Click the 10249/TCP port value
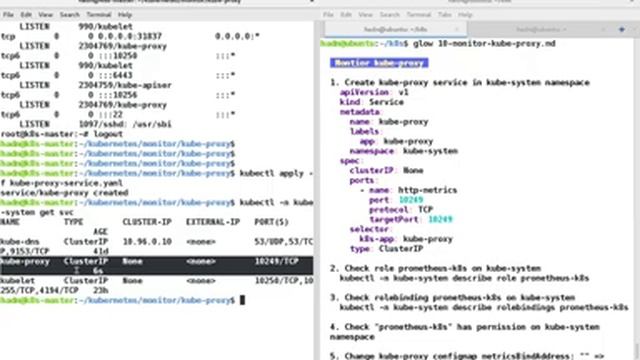 click(276, 261)
